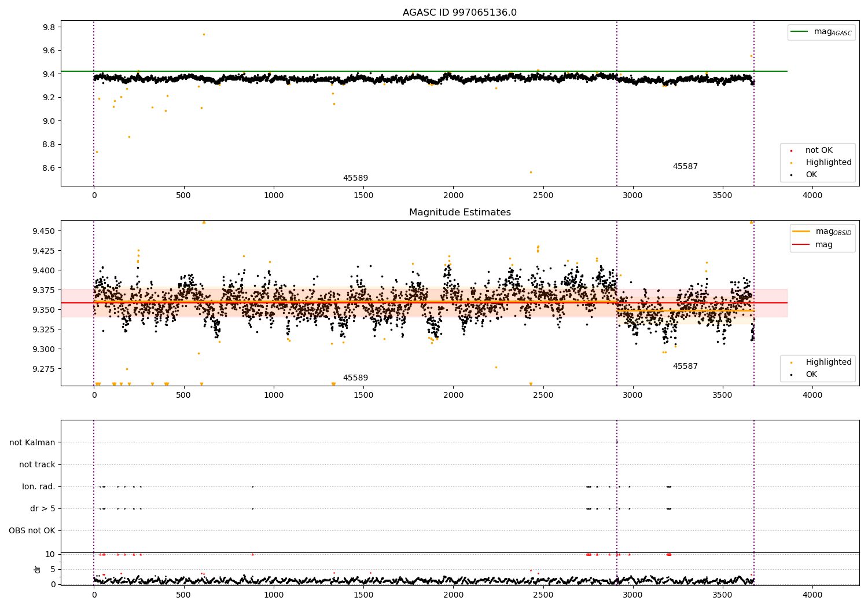Viewport: 868px width, 608px height.
Task: Click the 45587 label in Magnitude Estimates plot
Action: pos(685,366)
